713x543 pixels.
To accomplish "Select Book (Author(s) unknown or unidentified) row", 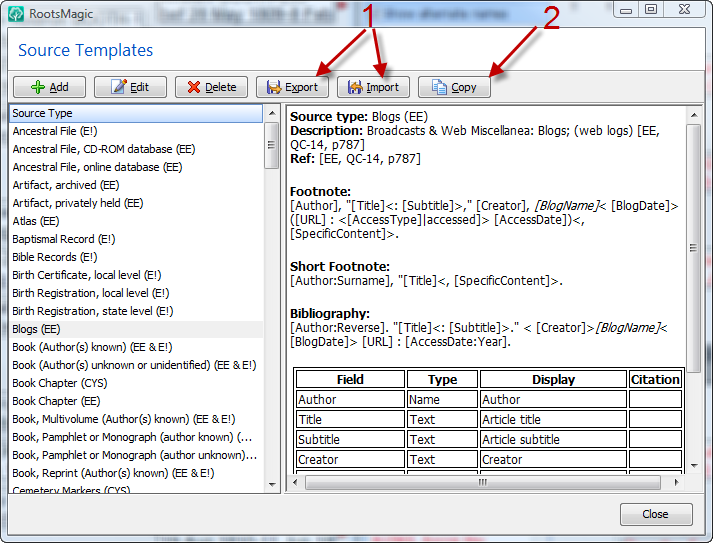I will tap(136, 365).
